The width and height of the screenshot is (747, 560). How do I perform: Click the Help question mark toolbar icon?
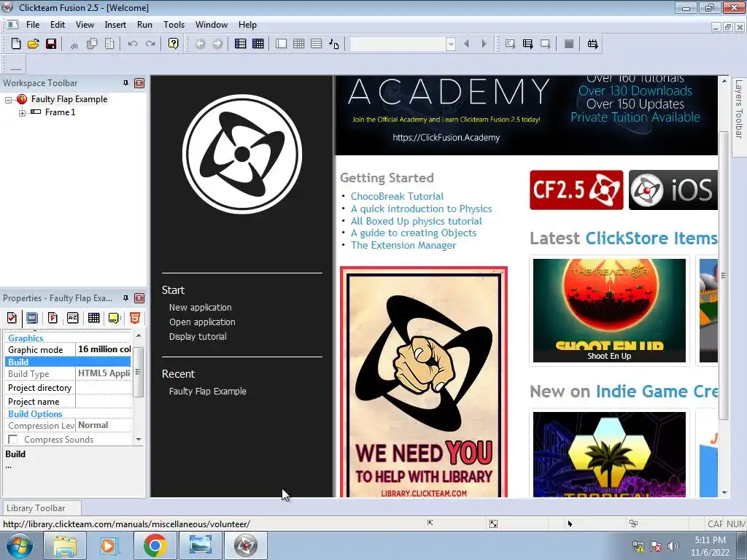tap(174, 44)
